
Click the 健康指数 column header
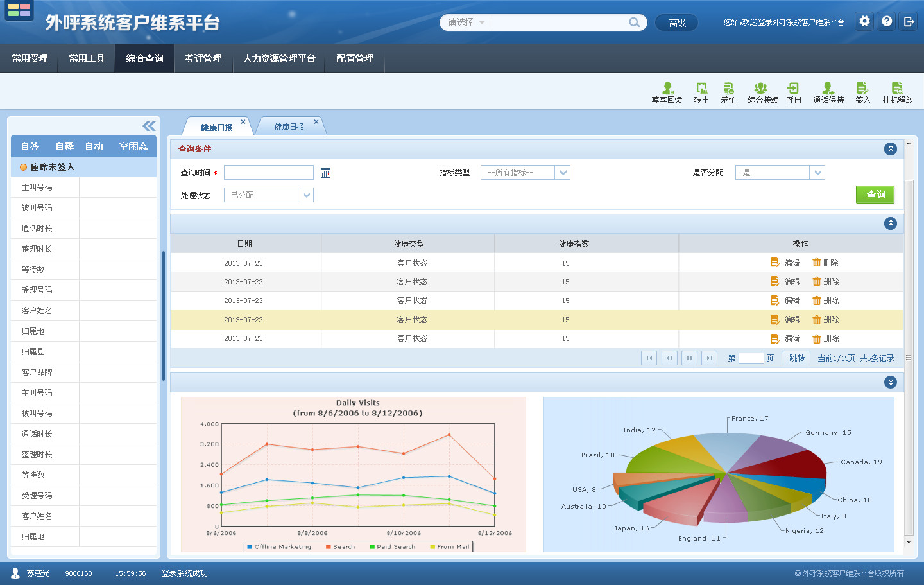tap(586, 243)
